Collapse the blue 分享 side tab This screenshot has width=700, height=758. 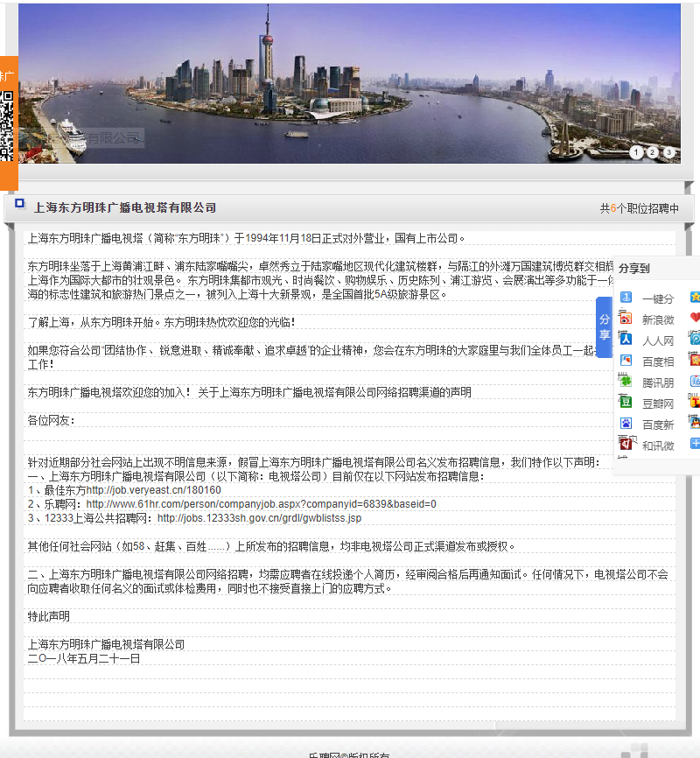[x=604, y=327]
